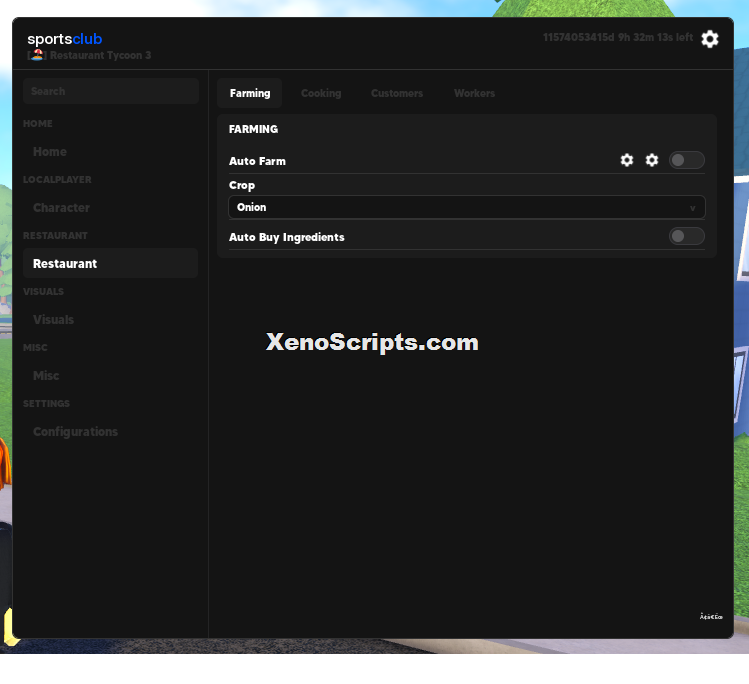Switch to the Farming tab
Screen dimensions: 749x684
point(250,93)
